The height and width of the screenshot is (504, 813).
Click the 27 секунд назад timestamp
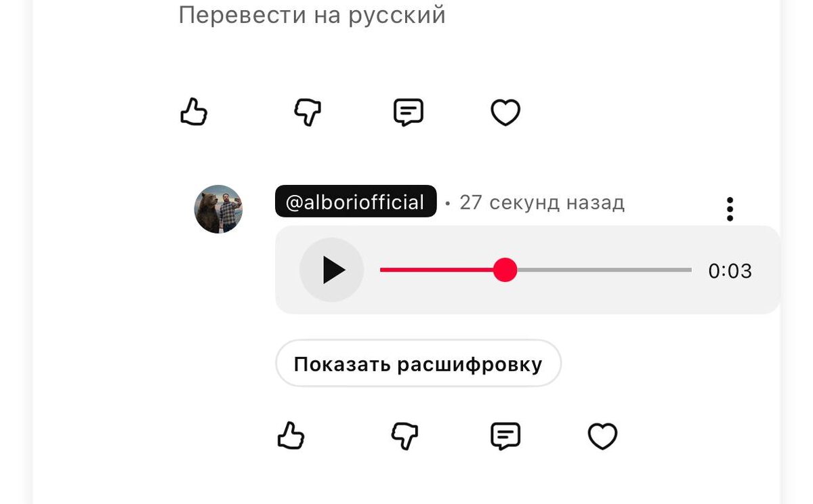[x=542, y=202]
